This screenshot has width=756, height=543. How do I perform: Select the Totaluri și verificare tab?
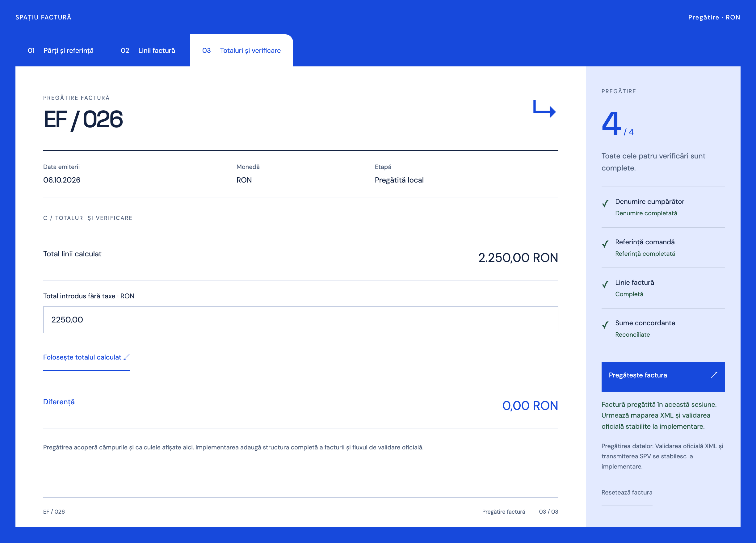(241, 50)
